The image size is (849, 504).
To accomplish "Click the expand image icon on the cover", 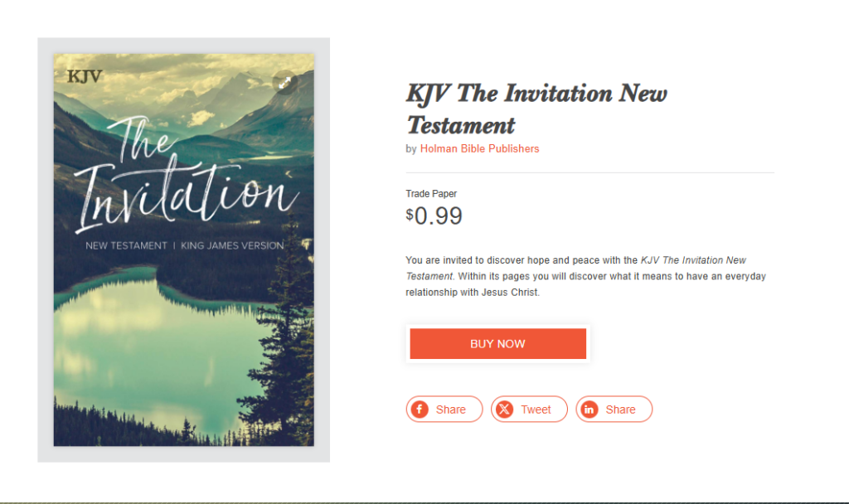I will [x=284, y=83].
